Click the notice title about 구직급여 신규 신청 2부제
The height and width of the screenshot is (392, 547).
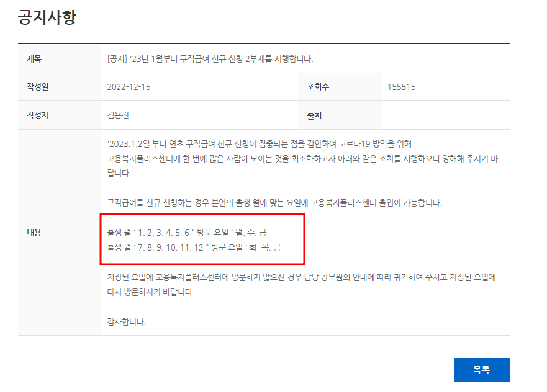pyautogui.click(x=210, y=59)
